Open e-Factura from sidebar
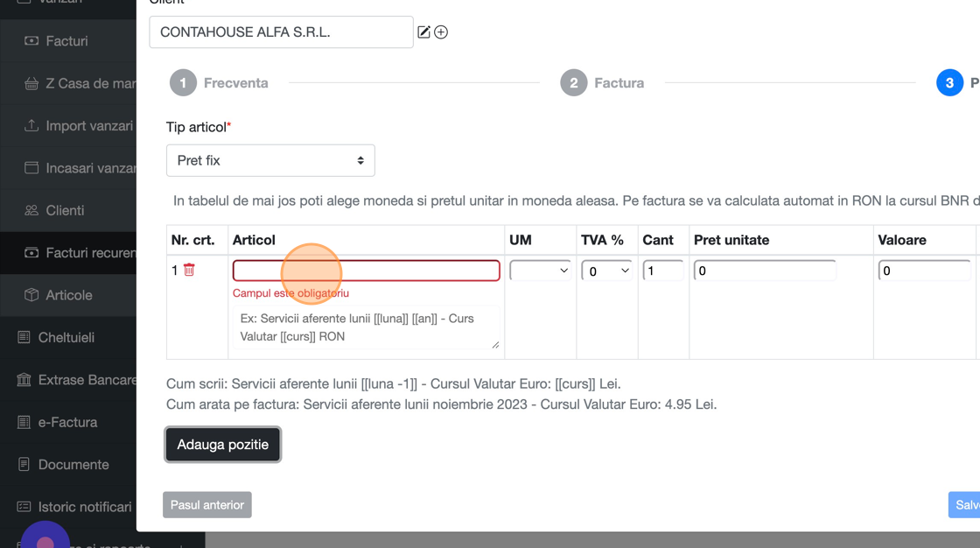This screenshot has width=980, height=548. click(67, 422)
